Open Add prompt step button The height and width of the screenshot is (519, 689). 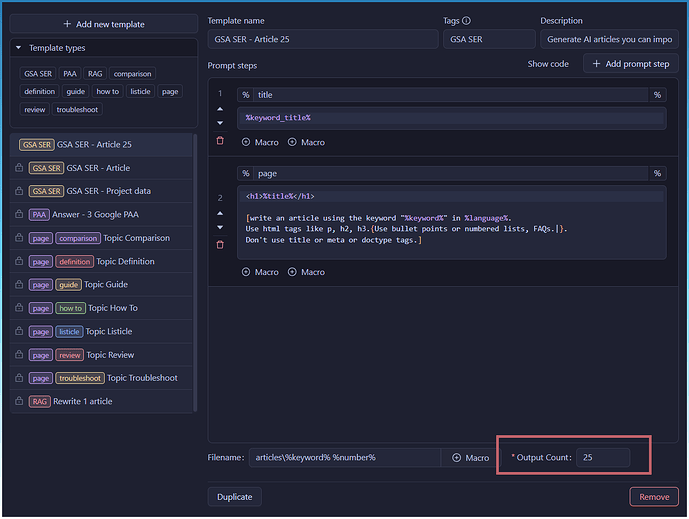tap(630, 64)
